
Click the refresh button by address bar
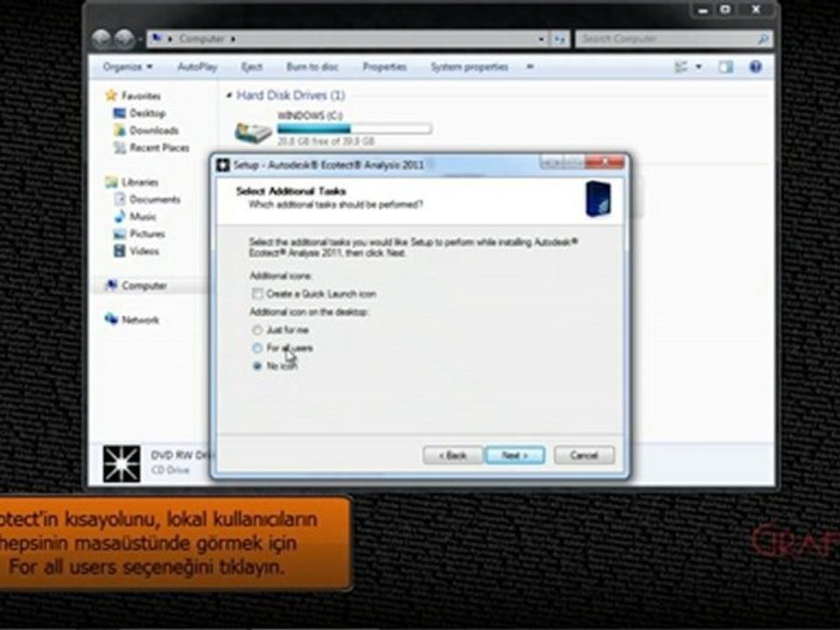point(559,38)
